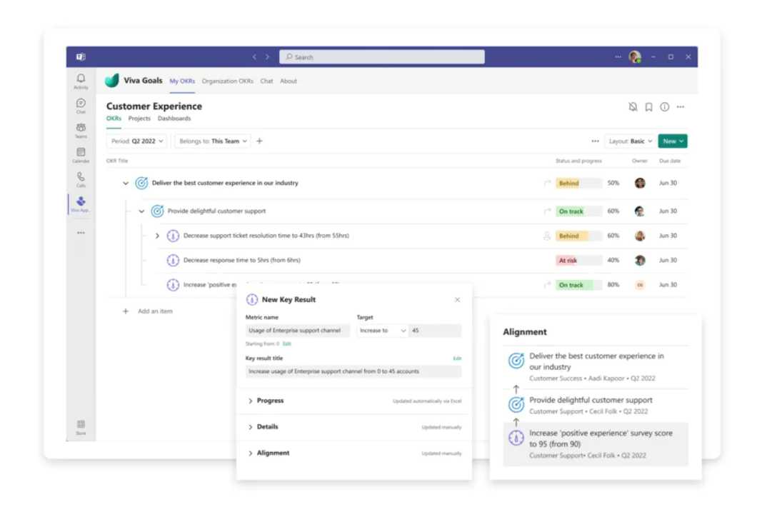Open the Layout Basic dropdown

630,141
